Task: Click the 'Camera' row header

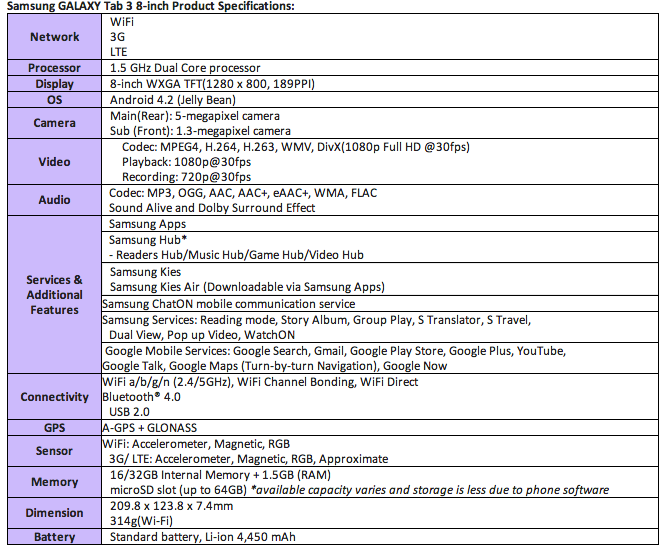Action: [x=54, y=123]
